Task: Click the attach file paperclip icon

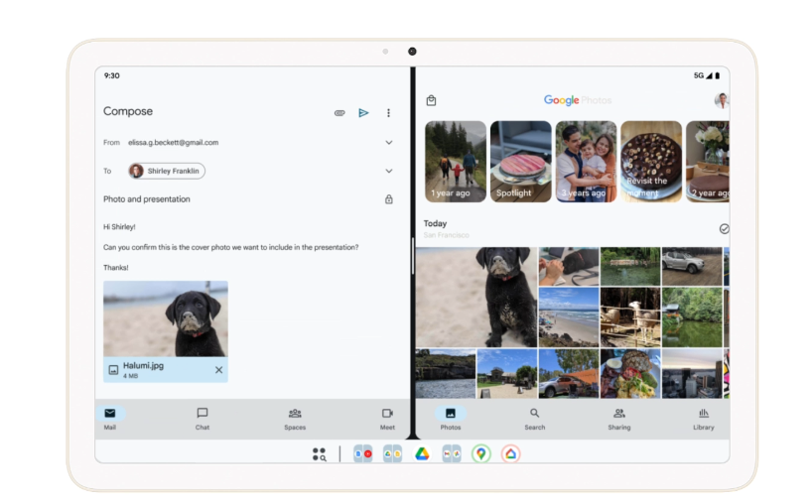Action: (339, 113)
